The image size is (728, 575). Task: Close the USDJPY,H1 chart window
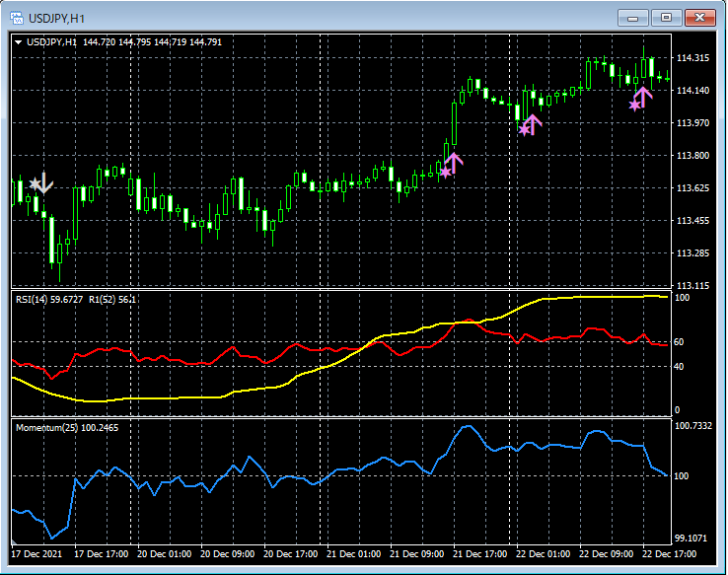(x=700, y=18)
